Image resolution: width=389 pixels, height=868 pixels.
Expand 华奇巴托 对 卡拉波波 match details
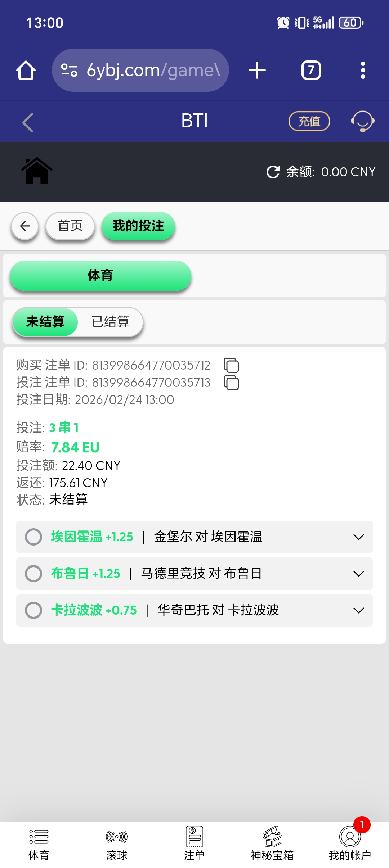click(x=358, y=610)
